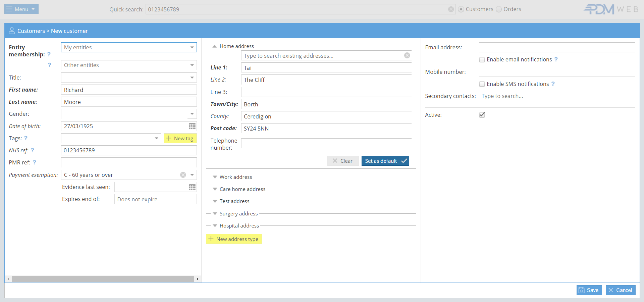The image size is (644, 302).
Task: Remove the selected Payment exemption value
Action: tap(183, 175)
